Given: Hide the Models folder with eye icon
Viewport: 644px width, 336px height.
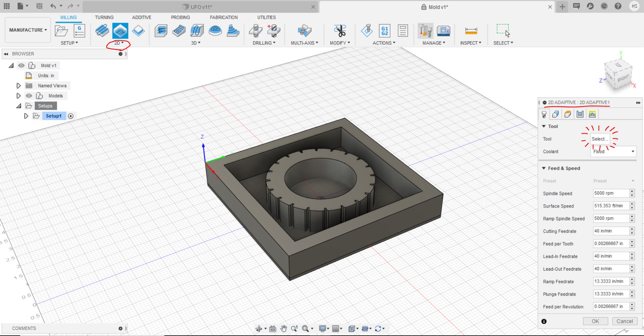Looking at the screenshot, I should [29, 96].
